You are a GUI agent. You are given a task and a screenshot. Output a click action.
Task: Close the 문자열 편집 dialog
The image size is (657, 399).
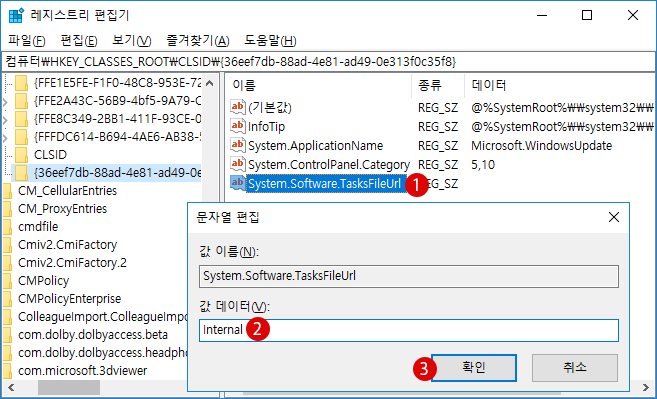pyautogui.click(x=614, y=217)
